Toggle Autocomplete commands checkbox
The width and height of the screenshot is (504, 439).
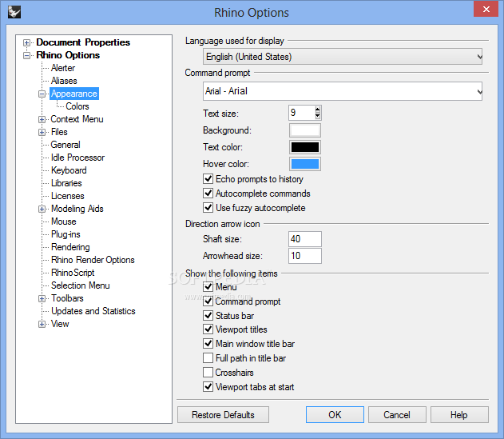pos(208,193)
